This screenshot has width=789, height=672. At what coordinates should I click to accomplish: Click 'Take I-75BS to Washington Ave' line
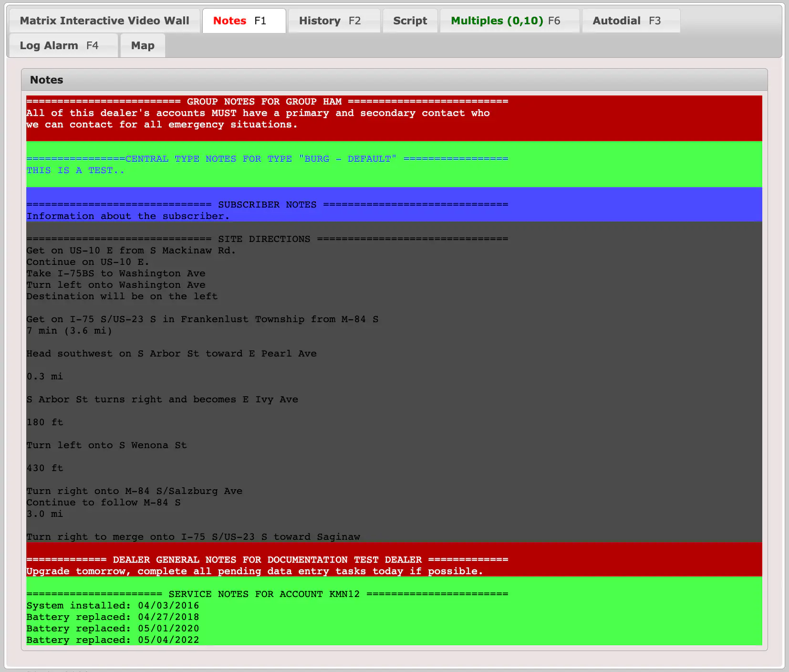click(x=116, y=273)
